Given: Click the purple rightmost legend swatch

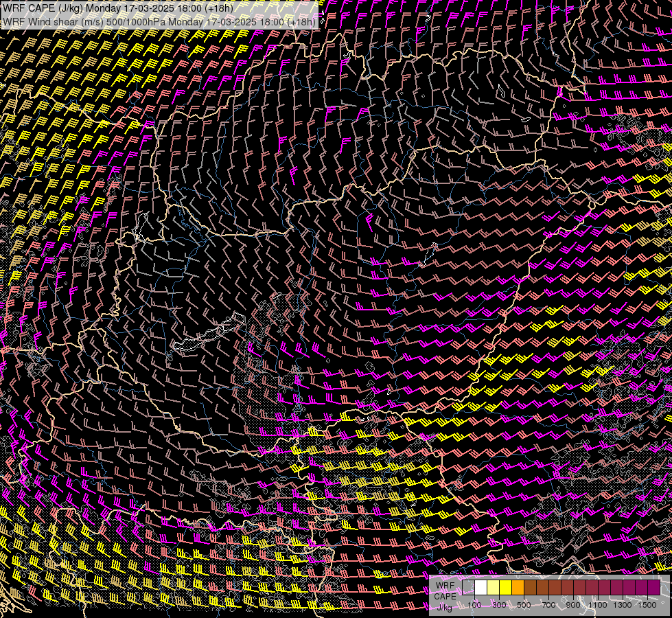Looking at the screenshot, I should [654, 588].
